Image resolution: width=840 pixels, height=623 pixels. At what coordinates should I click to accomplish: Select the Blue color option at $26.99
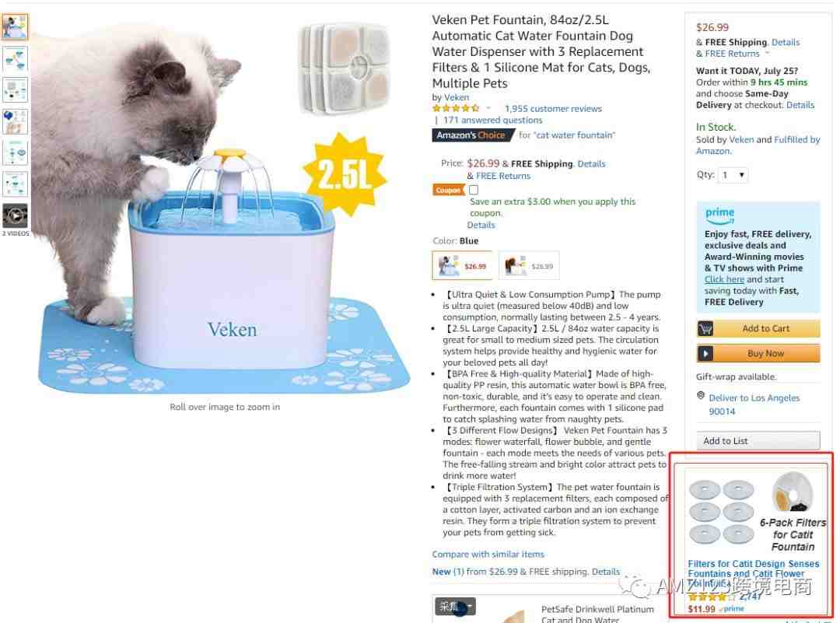pos(462,266)
